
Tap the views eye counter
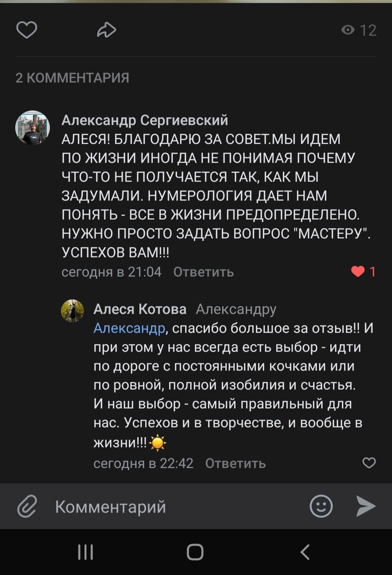pos(359,30)
